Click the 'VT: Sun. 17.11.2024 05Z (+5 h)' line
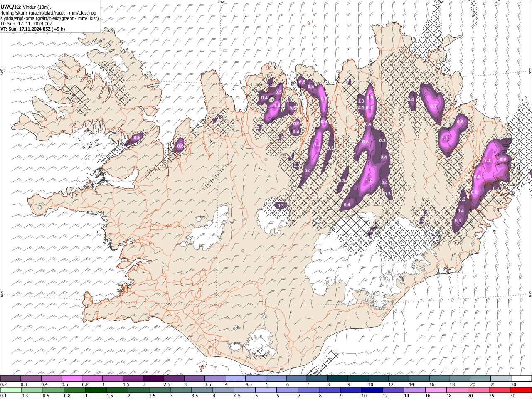 click(33, 29)
